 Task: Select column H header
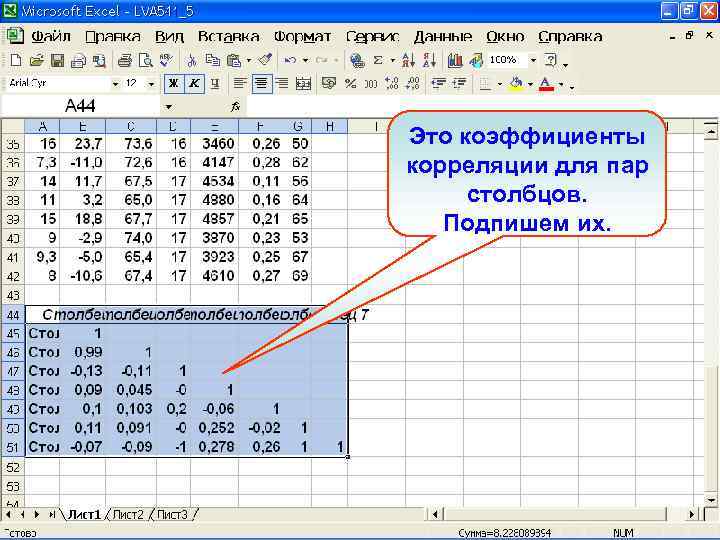point(329,126)
